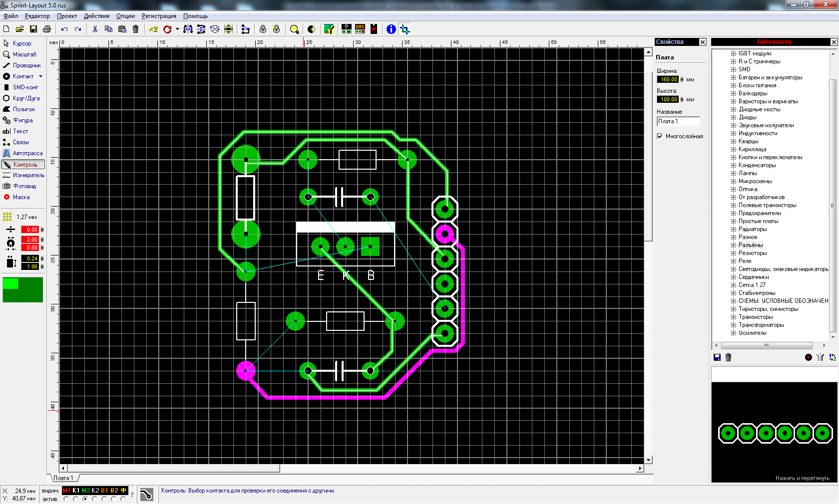Screen dimensions: 839x504
Task: Click the rotate component toolbar icon
Action: pyautogui.click(x=167, y=29)
